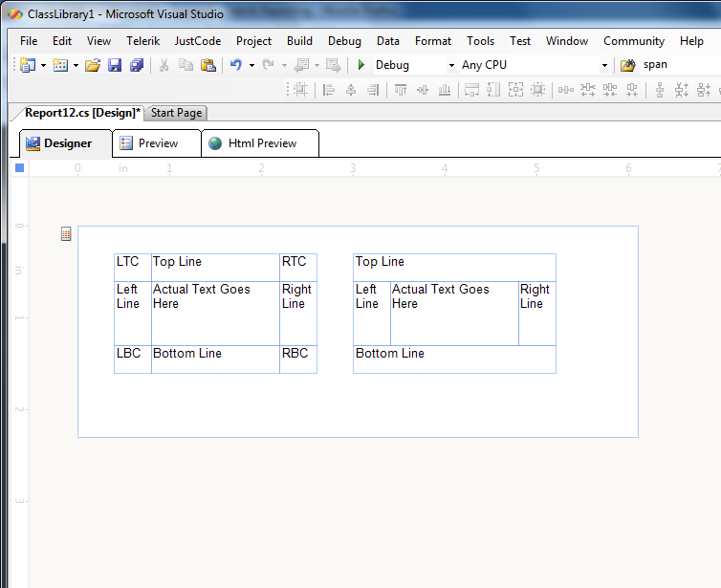Start debugging with the green play icon
This screenshot has height=588, width=721.
tap(360, 65)
